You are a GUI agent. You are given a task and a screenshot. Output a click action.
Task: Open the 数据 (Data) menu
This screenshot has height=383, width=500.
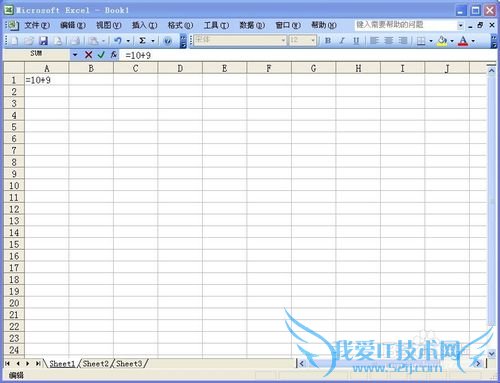tap(252, 25)
